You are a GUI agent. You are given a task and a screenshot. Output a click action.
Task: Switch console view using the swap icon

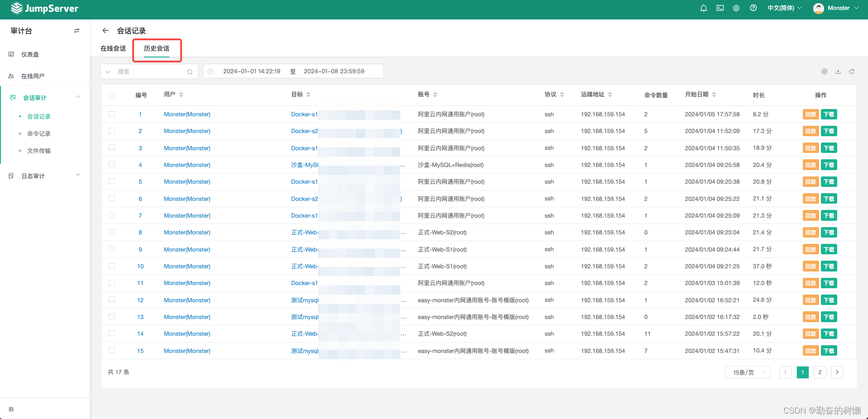tap(77, 31)
